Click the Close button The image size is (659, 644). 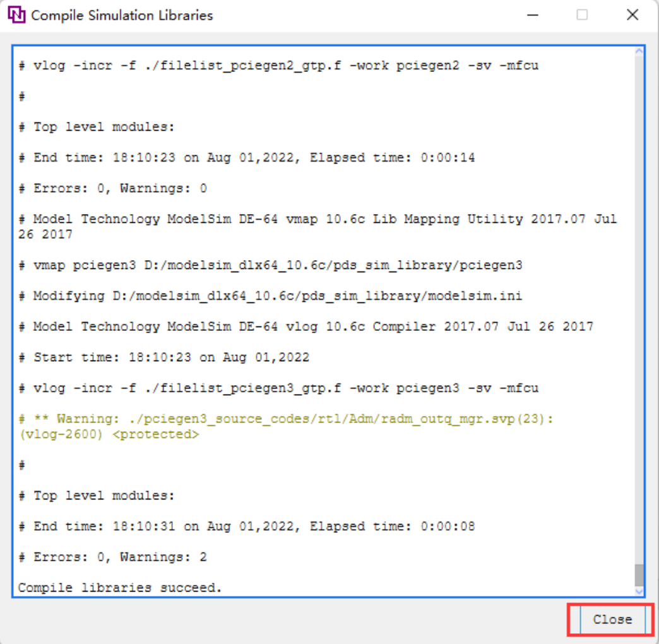612,619
